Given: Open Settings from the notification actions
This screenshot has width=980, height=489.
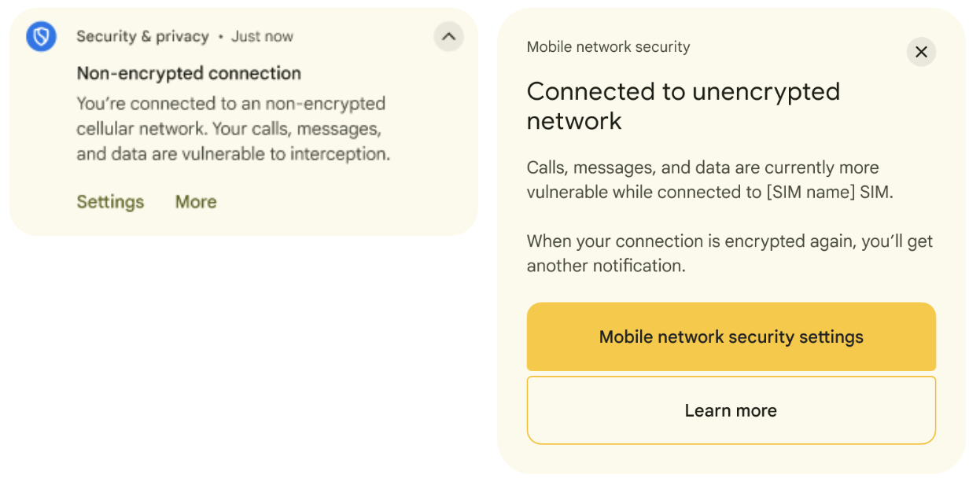Looking at the screenshot, I should [x=109, y=202].
